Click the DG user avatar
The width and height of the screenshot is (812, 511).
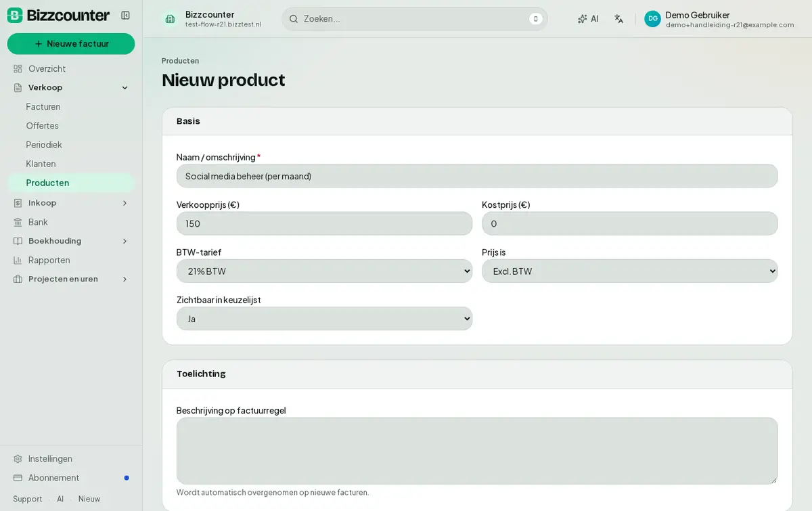pyautogui.click(x=652, y=19)
